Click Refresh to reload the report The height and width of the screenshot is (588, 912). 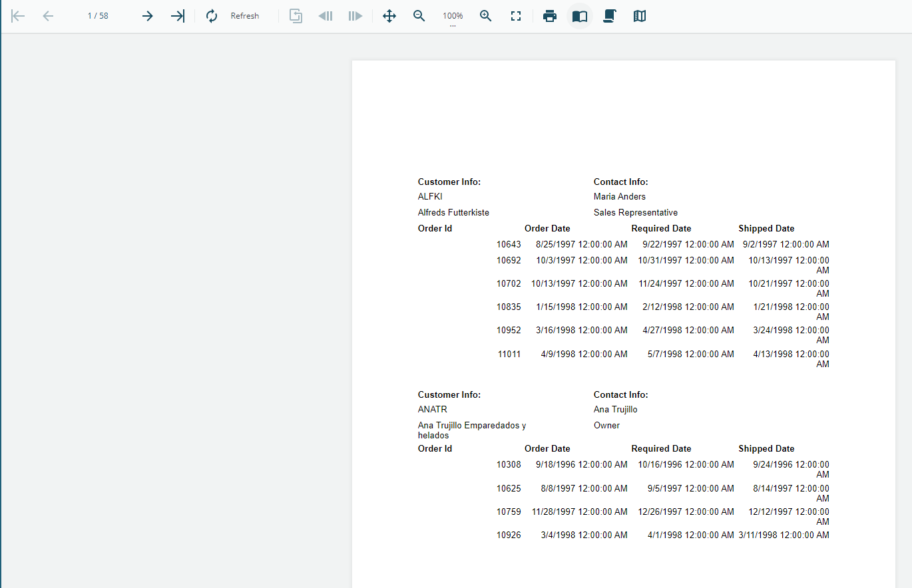pos(244,15)
